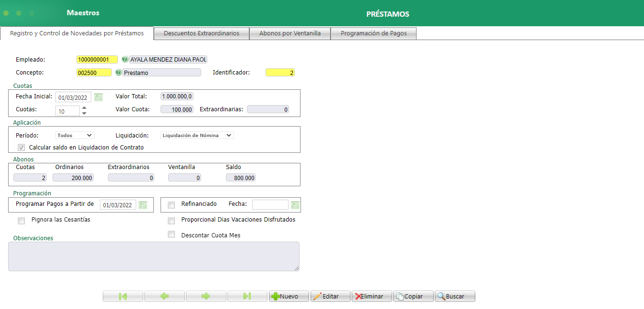
Task: Click the next-record green arrow icon
Action: [206, 296]
